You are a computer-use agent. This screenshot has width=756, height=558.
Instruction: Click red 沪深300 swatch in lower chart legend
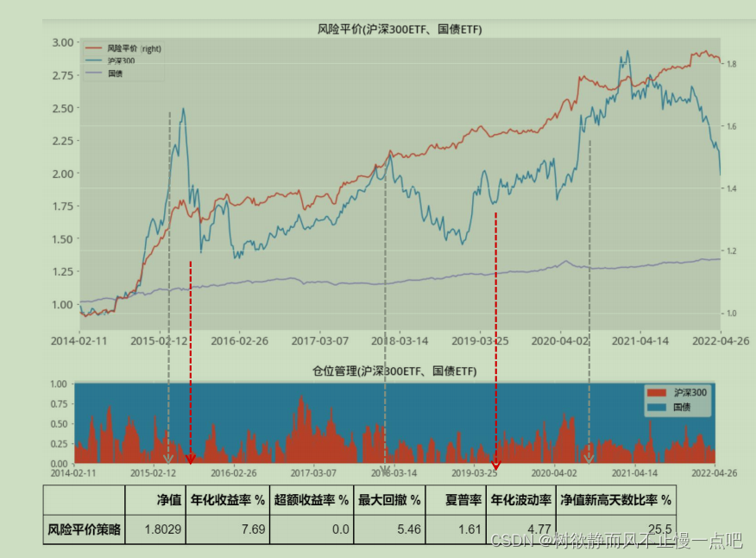[656, 392]
